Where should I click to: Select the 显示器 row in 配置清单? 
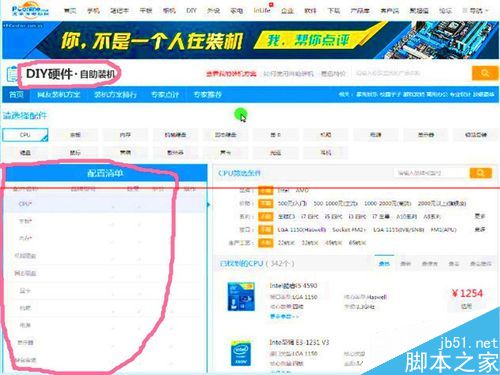pyautogui.click(x=105, y=342)
